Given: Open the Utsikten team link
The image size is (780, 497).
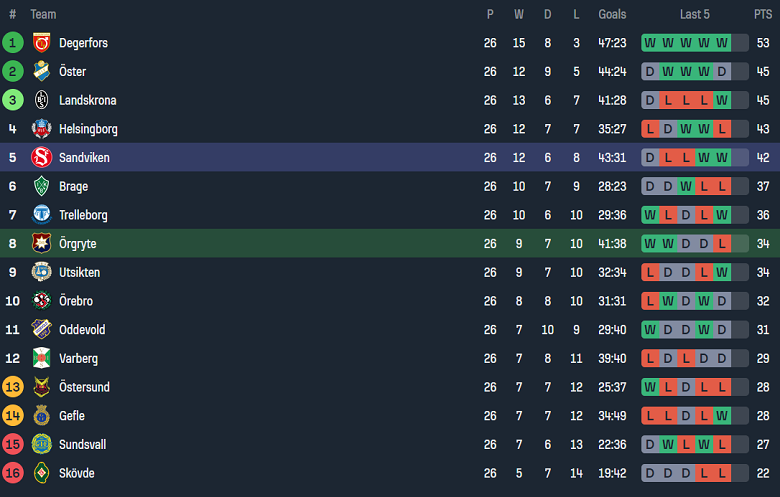Looking at the screenshot, I should click(x=79, y=272).
